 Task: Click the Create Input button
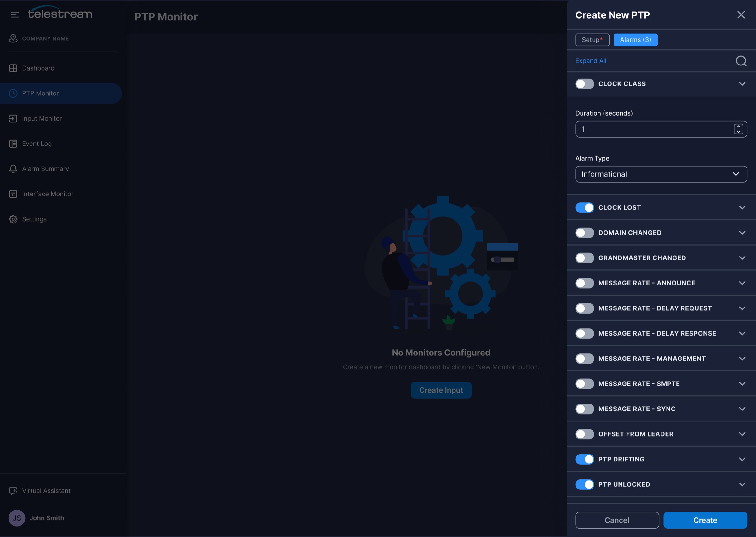pyautogui.click(x=441, y=390)
